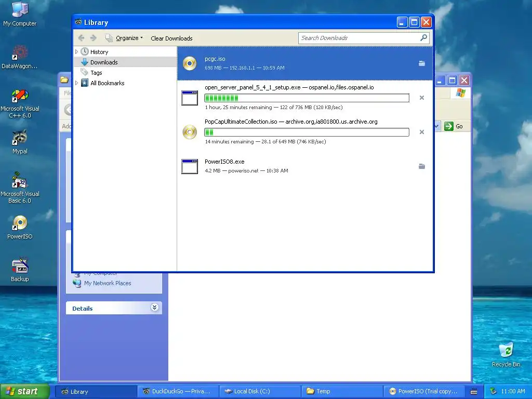532x399 pixels.
Task: Click the PopCapUltimateCollection download progress bar
Action: (307, 132)
